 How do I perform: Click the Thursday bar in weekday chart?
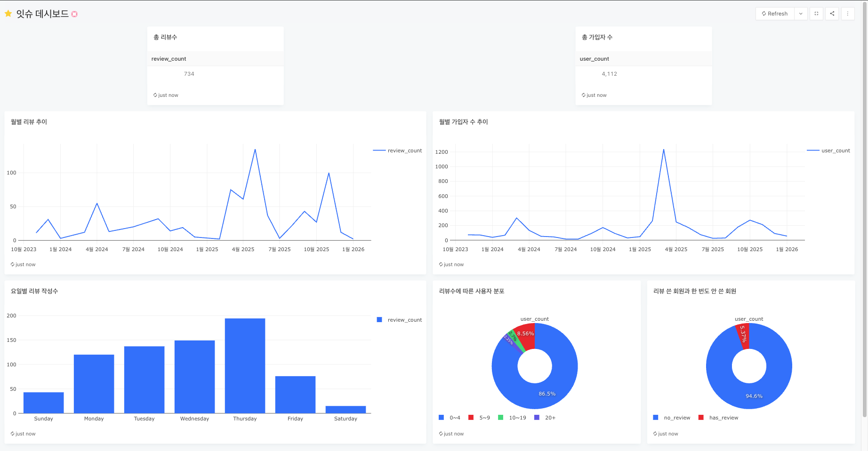pyautogui.click(x=245, y=366)
